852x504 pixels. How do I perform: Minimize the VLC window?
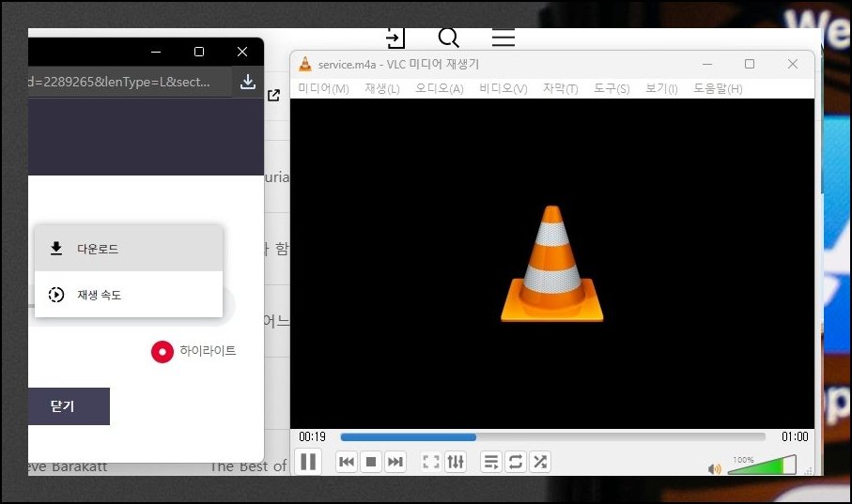tap(707, 64)
